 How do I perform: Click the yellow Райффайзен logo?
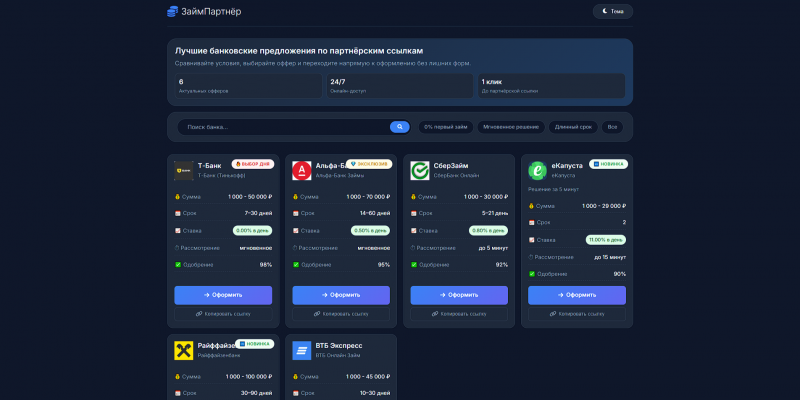pos(184,351)
